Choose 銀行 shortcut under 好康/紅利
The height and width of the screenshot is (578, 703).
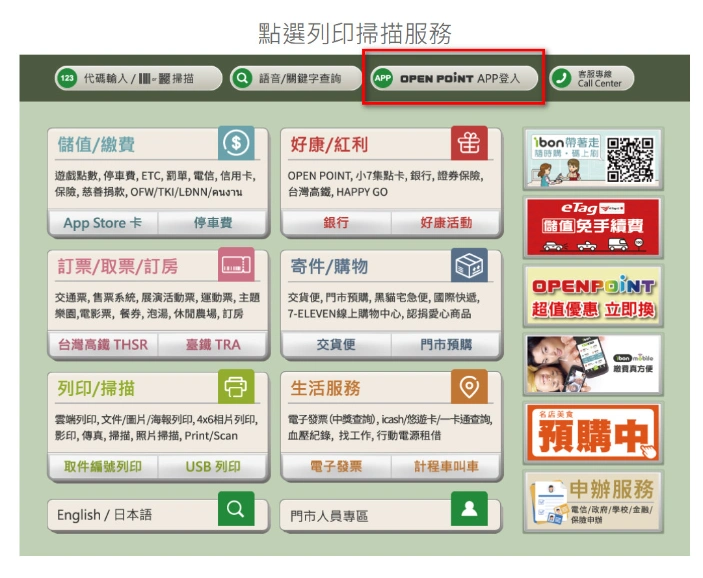tap(336, 223)
